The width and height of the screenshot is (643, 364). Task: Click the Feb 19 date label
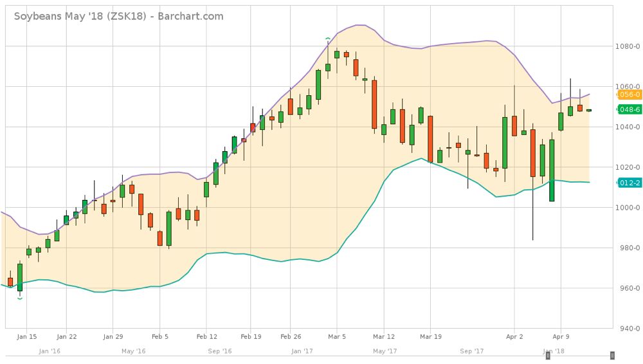[x=251, y=337]
